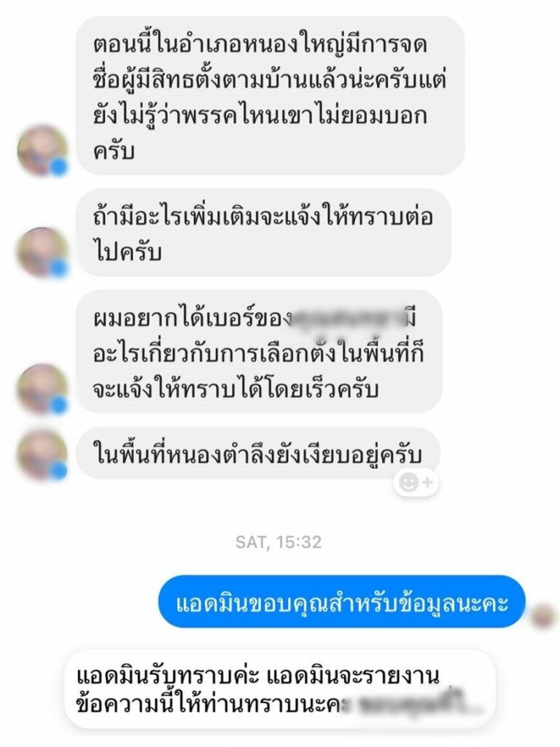560x747 pixels.
Task: Click blue badge on the first avatar
Action: [59, 167]
